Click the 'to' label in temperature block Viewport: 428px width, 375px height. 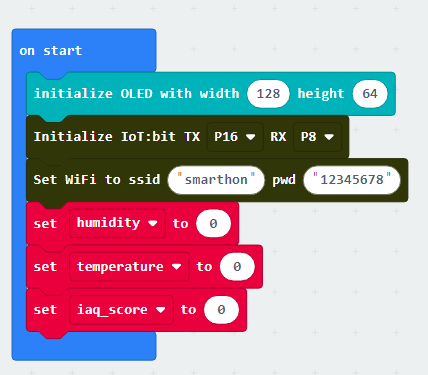point(204,267)
